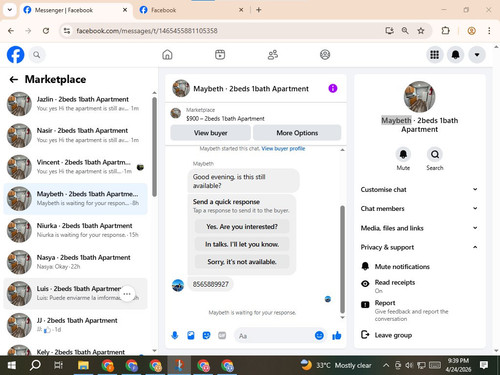
Task: Open the Friends icon in top navigation
Action: 273,55
